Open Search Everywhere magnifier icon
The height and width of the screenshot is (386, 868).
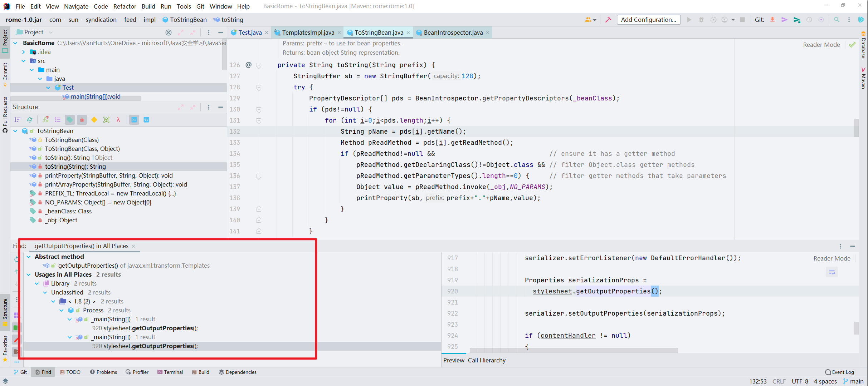[x=837, y=20]
